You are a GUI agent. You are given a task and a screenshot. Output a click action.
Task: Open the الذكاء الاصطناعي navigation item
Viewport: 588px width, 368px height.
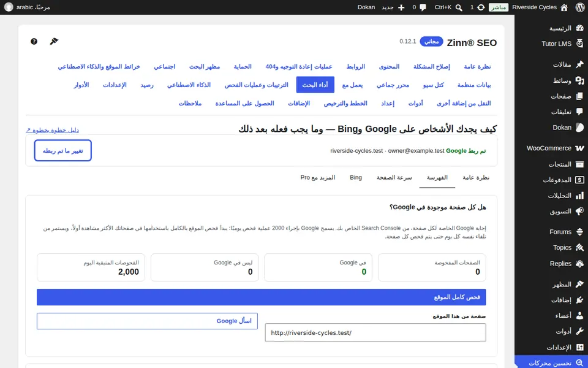pyautogui.click(x=189, y=85)
